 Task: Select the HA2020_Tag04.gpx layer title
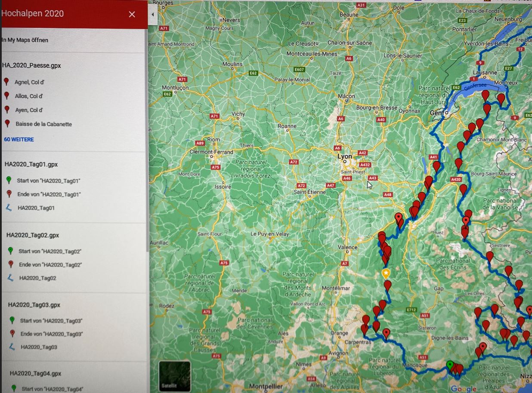35,374
